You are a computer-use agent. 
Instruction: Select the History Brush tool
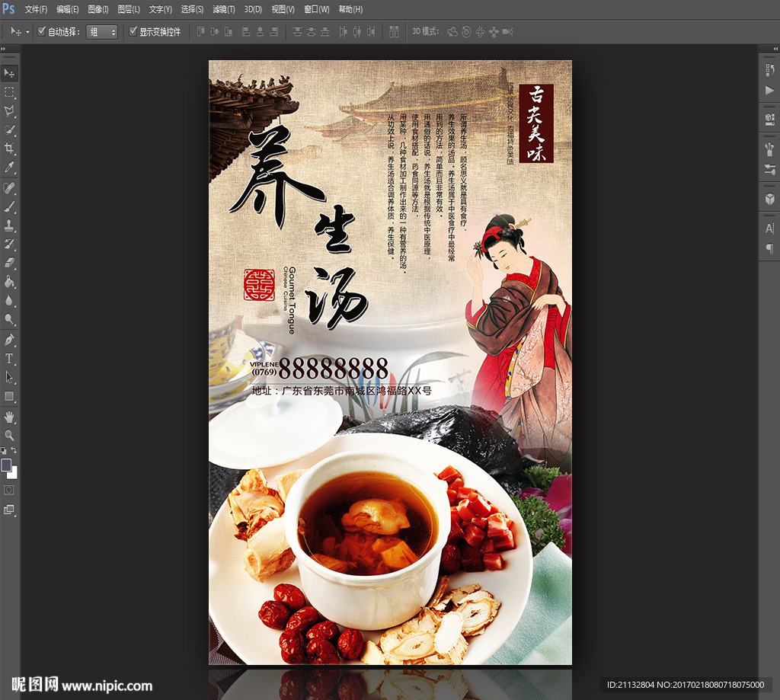pyautogui.click(x=9, y=245)
